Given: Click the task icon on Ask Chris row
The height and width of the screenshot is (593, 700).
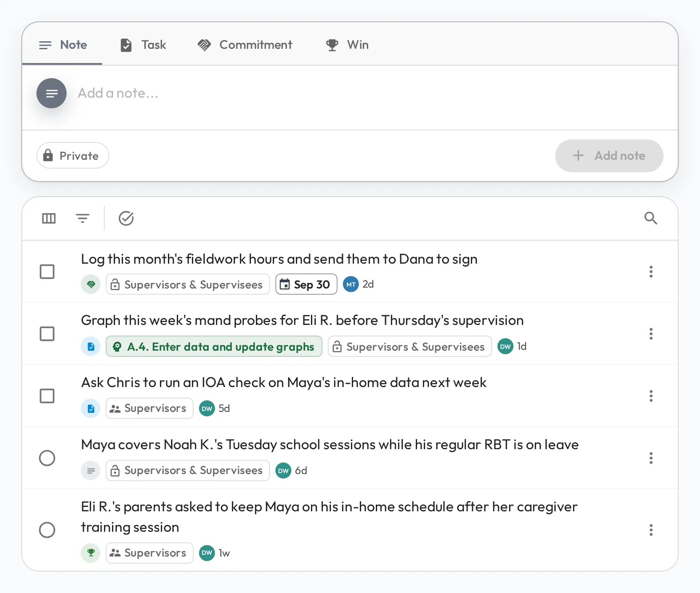Looking at the screenshot, I should [91, 408].
